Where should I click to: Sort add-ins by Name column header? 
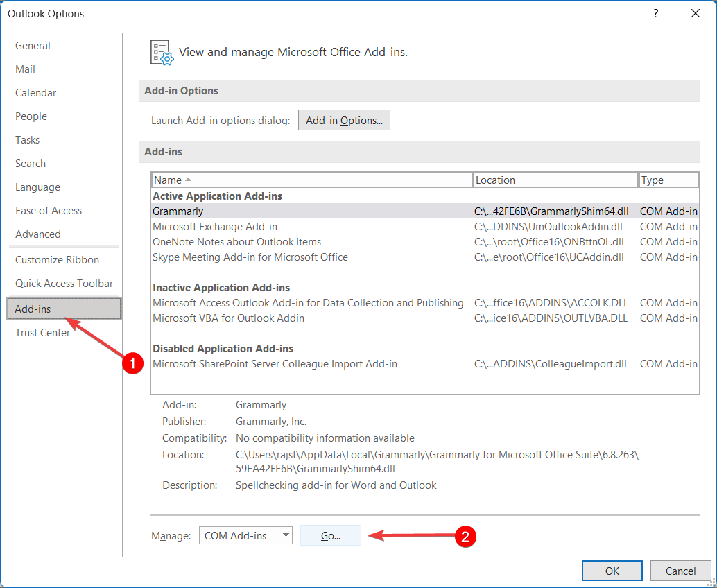point(312,180)
